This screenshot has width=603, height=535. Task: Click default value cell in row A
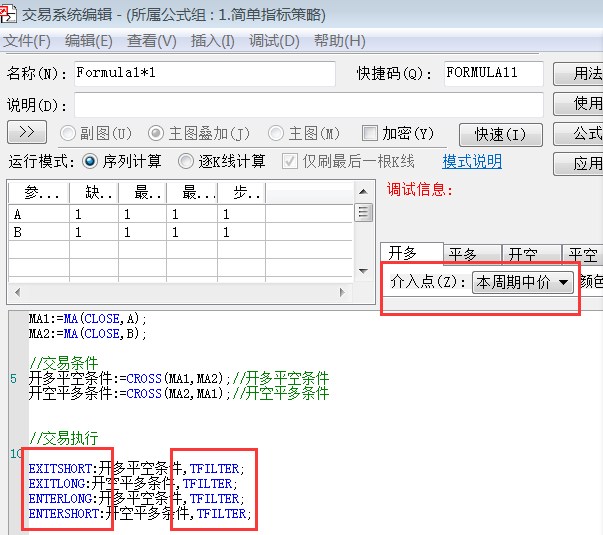94,214
